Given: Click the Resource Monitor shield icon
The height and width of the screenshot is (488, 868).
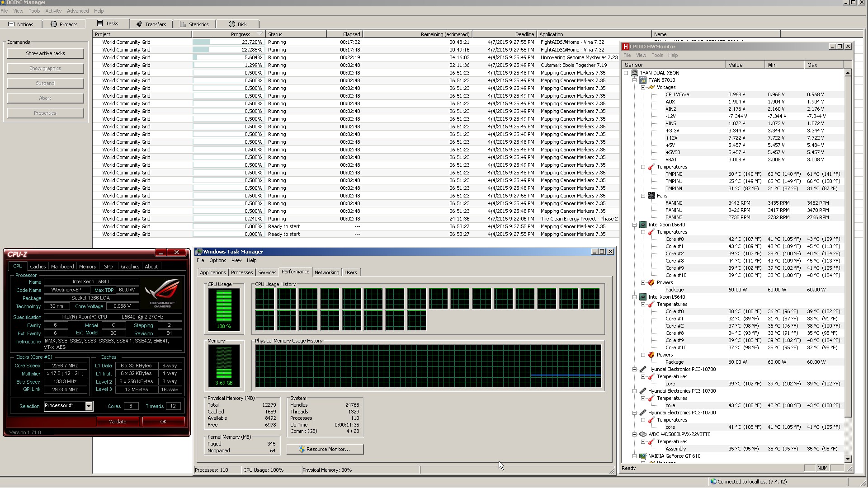Looking at the screenshot, I should [x=302, y=449].
